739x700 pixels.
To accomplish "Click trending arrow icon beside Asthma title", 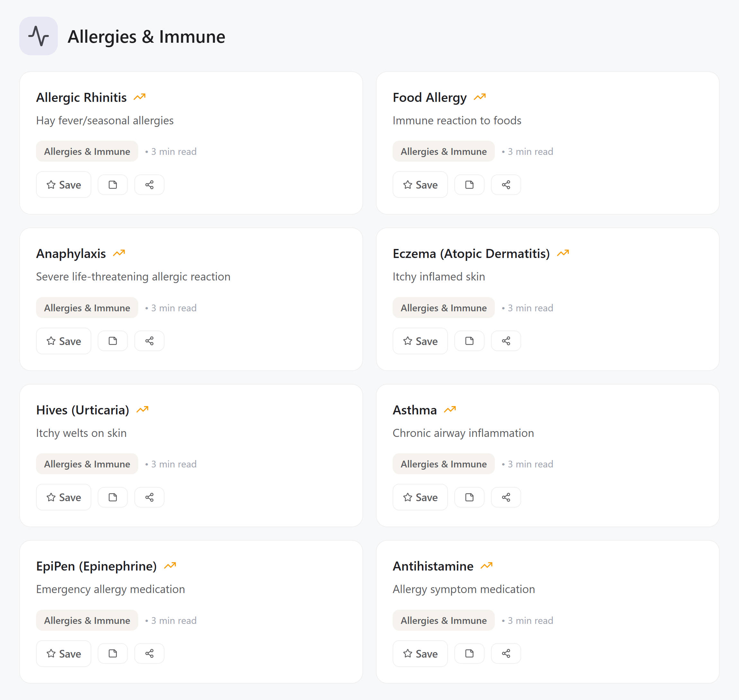I will coord(450,410).
